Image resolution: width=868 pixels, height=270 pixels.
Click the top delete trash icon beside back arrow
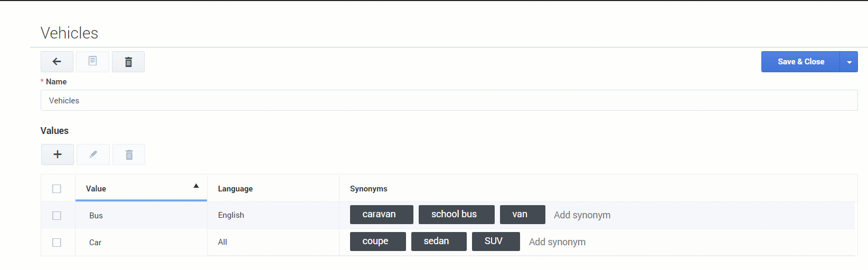point(128,62)
